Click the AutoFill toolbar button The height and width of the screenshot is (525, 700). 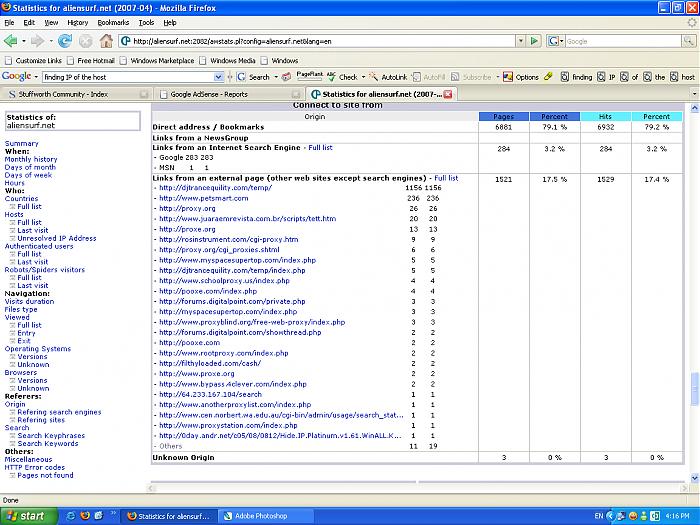click(x=428, y=77)
